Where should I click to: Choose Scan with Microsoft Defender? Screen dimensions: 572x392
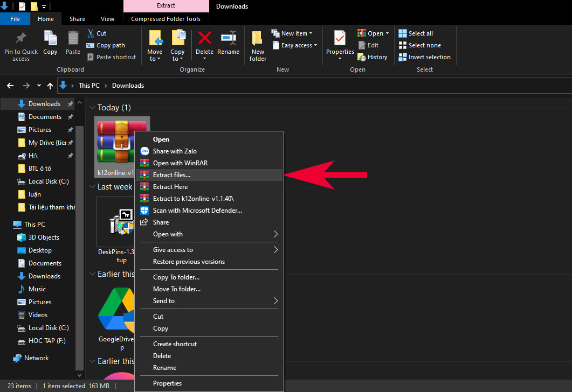(197, 211)
